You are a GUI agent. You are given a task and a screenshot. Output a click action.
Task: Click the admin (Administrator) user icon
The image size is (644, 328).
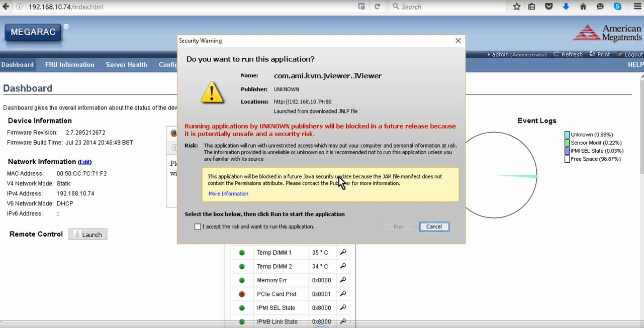pyautogui.click(x=488, y=54)
